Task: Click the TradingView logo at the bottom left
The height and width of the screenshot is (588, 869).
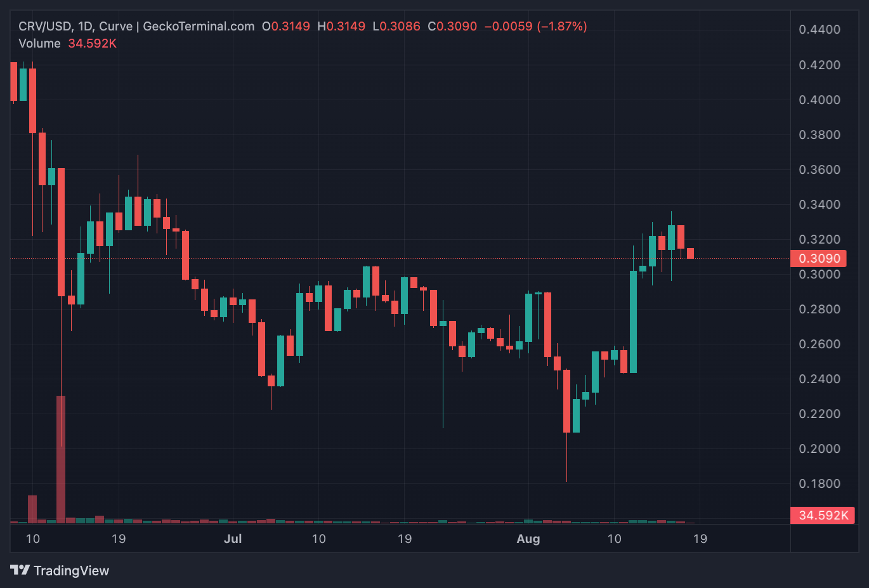Action: [20, 570]
